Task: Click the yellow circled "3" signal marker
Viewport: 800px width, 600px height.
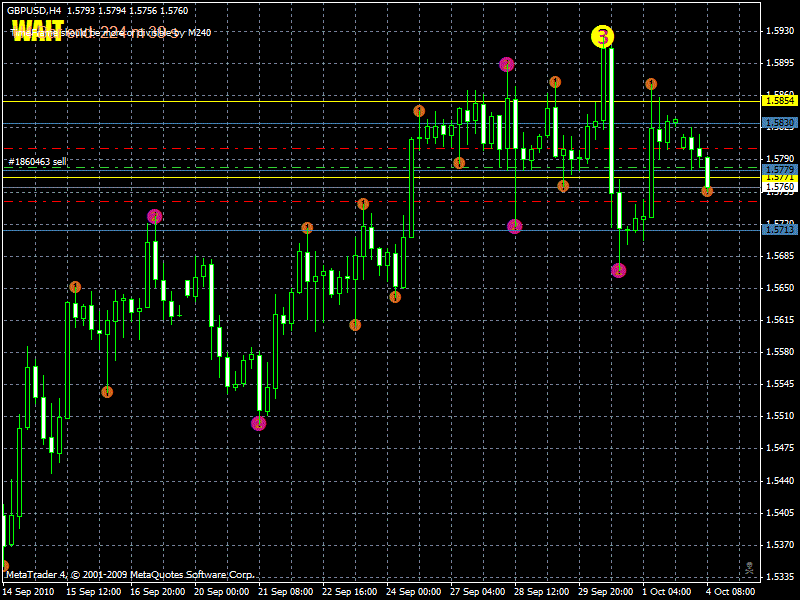Action: click(x=602, y=37)
